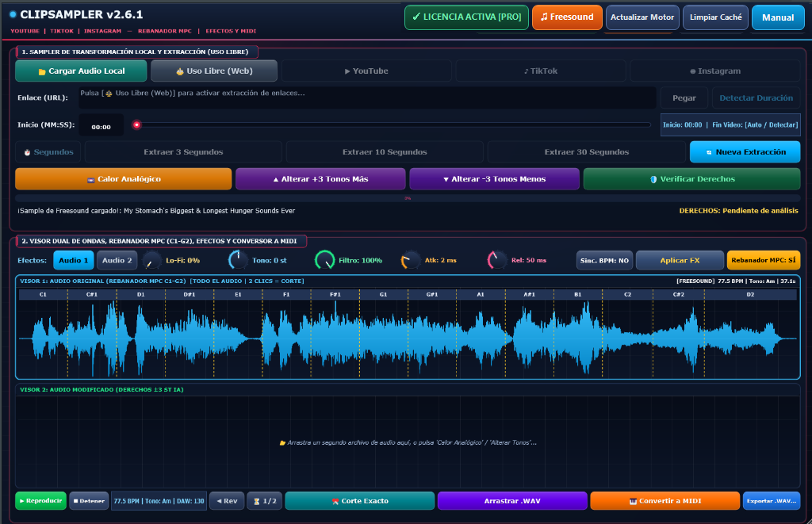Stop playback with Detener

click(x=89, y=501)
